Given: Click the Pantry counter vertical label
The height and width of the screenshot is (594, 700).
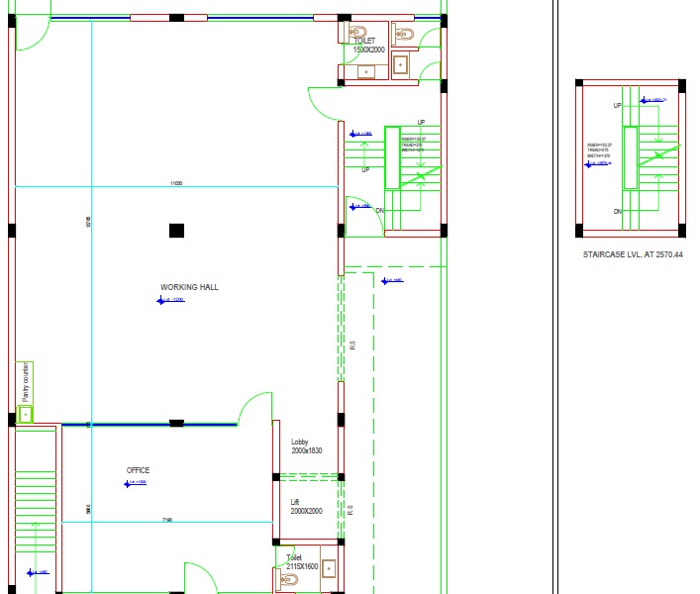Looking at the screenshot, I should pyautogui.click(x=26, y=382).
